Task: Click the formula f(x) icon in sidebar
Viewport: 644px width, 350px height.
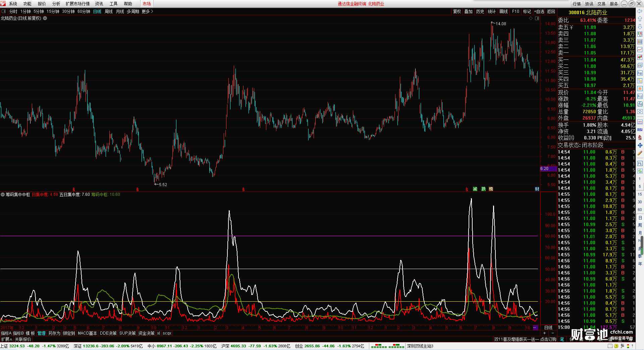Action: pos(640,104)
